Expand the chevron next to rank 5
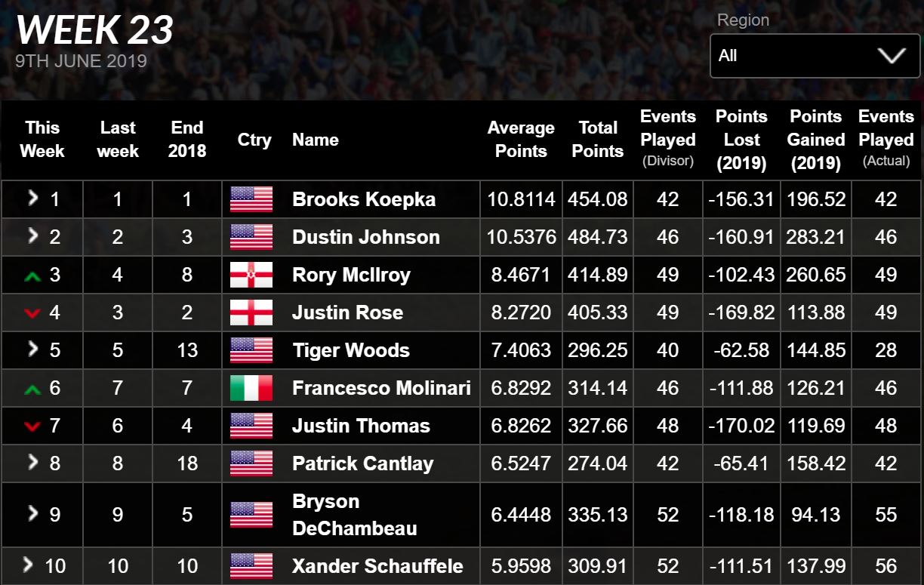The image size is (924, 585). (32, 349)
